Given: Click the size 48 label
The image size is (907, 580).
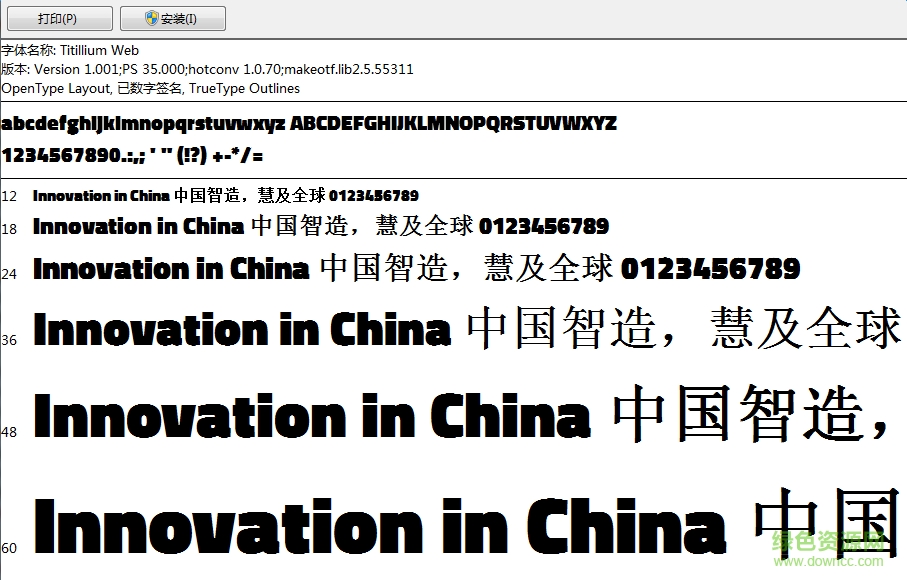Looking at the screenshot, I should 9,432.
